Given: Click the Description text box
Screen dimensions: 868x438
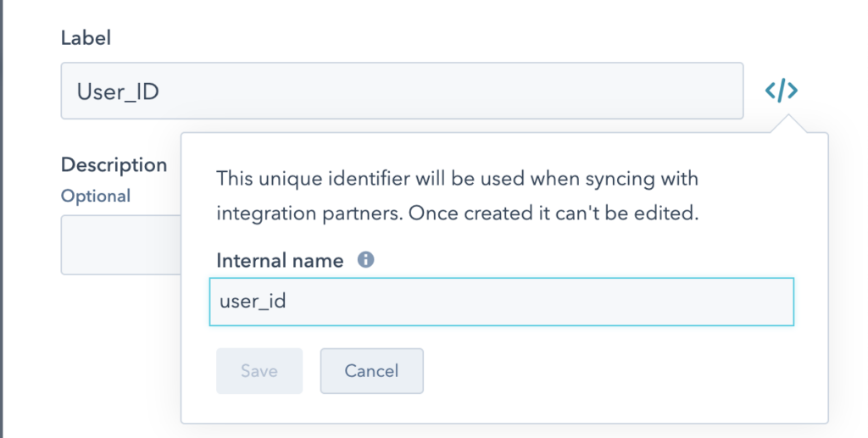Looking at the screenshot, I should click(120, 245).
